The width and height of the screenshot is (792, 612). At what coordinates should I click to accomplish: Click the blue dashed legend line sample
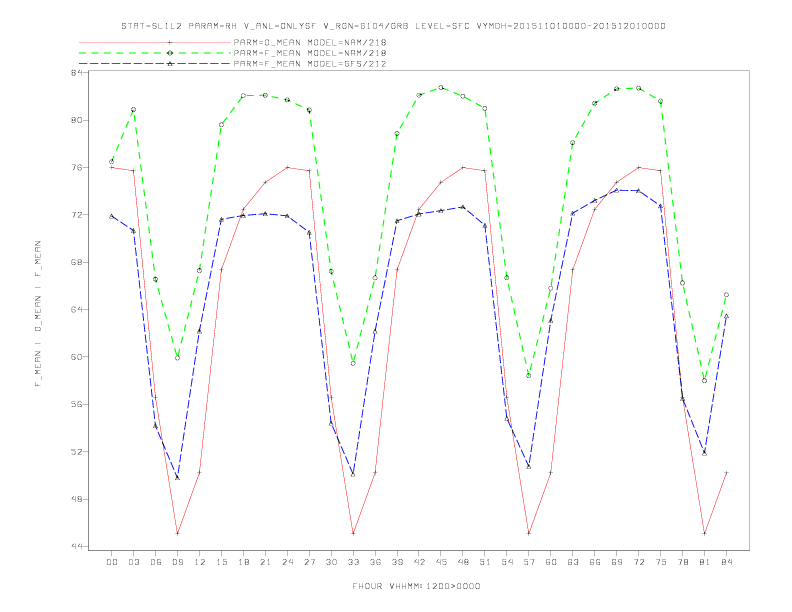point(155,64)
